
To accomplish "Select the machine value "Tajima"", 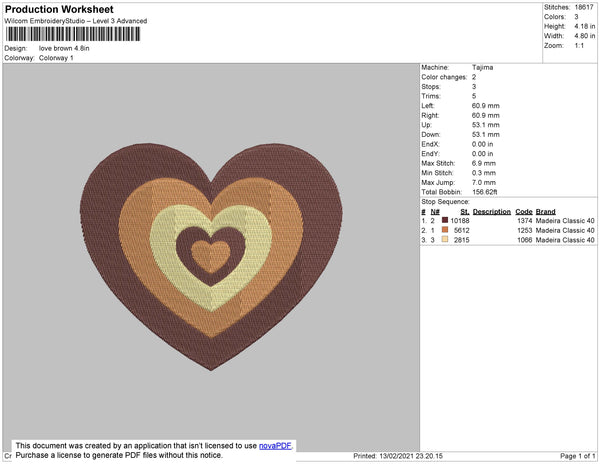I will click(482, 67).
